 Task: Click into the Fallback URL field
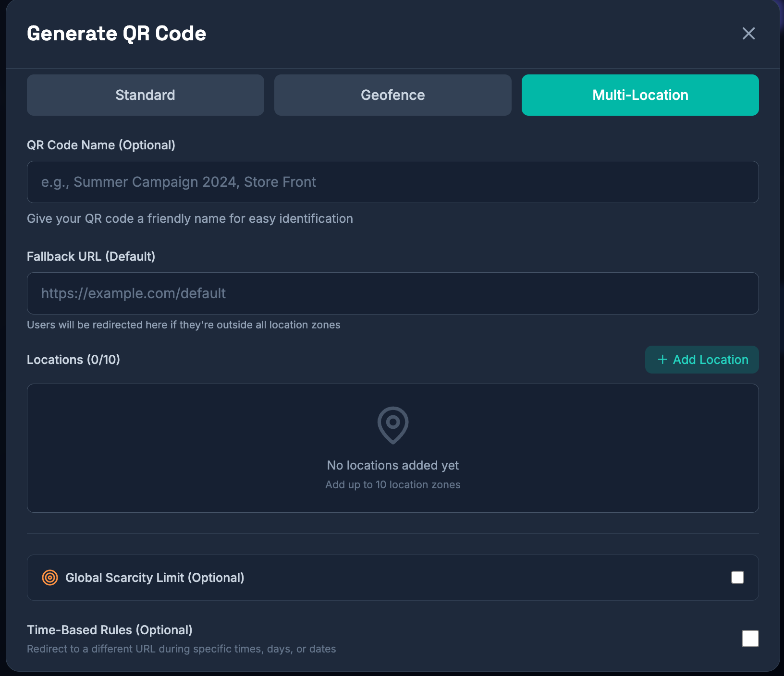pos(392,293)
